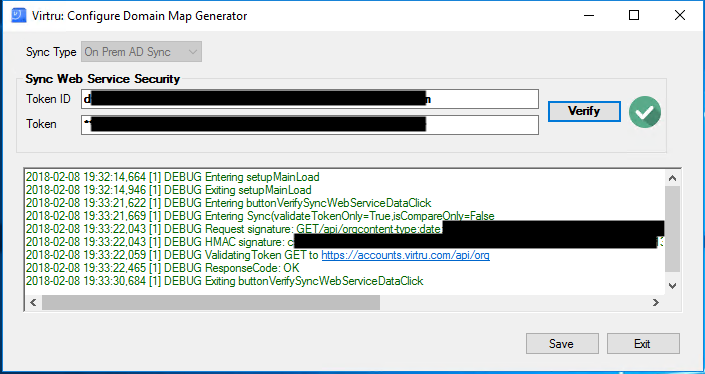The height and width of the screenshot is (374, 705).
Task: Click the log's scroll left arrow
Action: [x=33, y=303]
